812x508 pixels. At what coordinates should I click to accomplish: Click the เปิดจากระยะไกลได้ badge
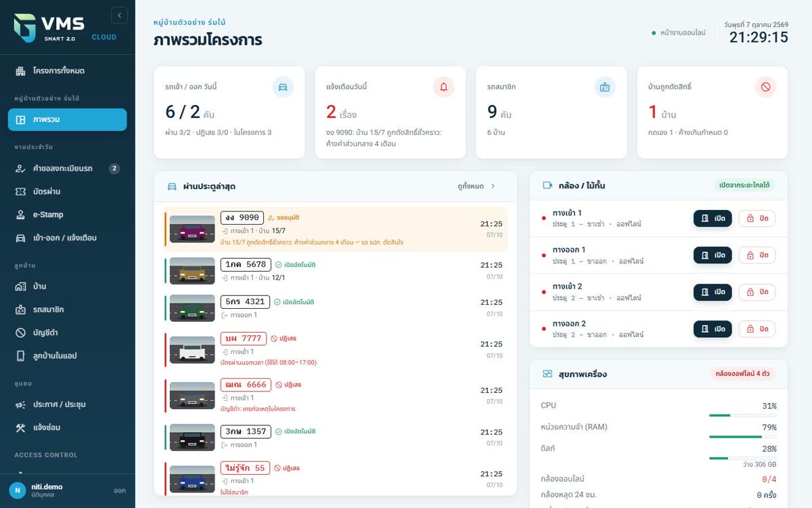click(x=745, y=185)
